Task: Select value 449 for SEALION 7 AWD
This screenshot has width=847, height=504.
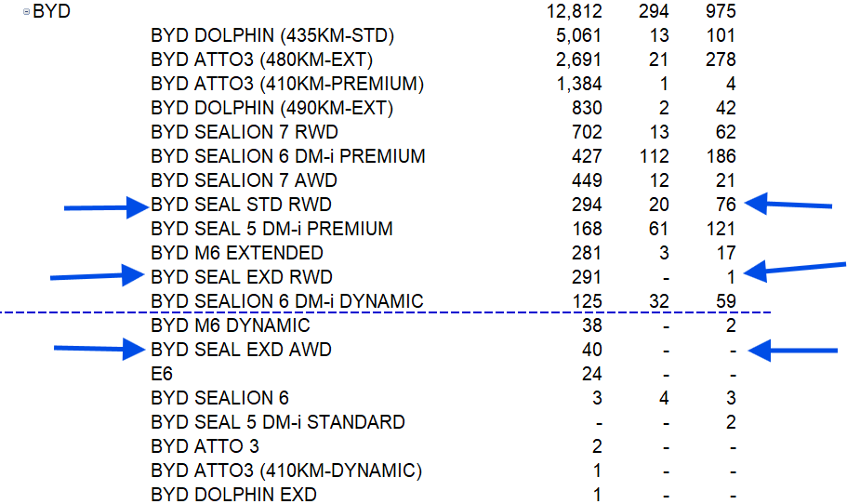Action: click(587, 180)
